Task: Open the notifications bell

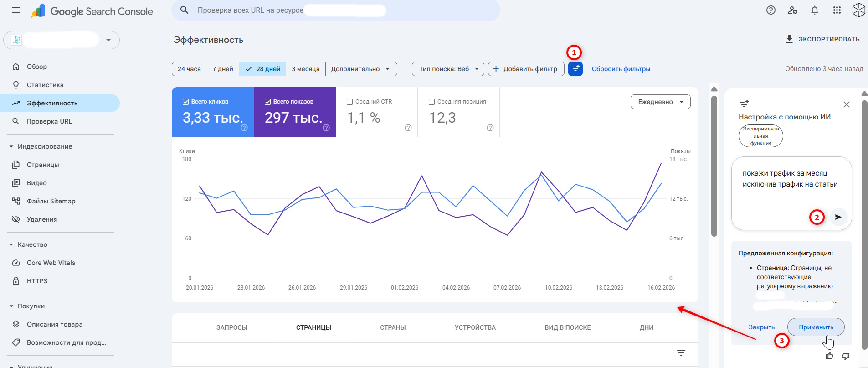Action: (814, 10)
